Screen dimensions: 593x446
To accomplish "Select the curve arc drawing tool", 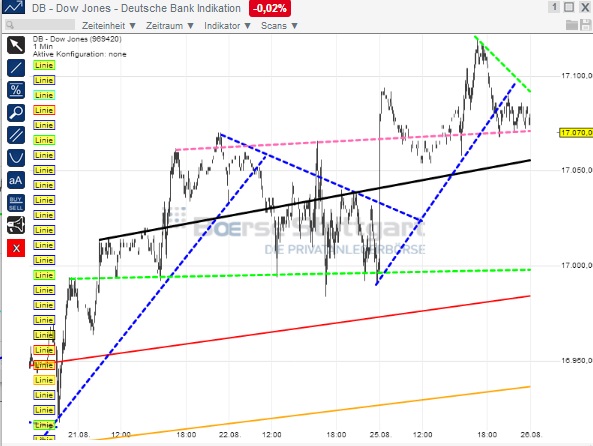I will coord(16,158).
